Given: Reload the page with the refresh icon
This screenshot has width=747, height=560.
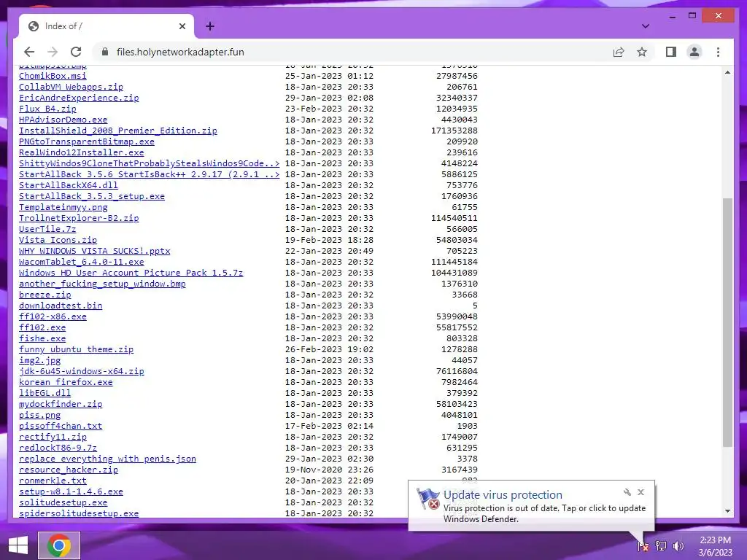Looking at the screenshot, I should [x=76, y=52].
